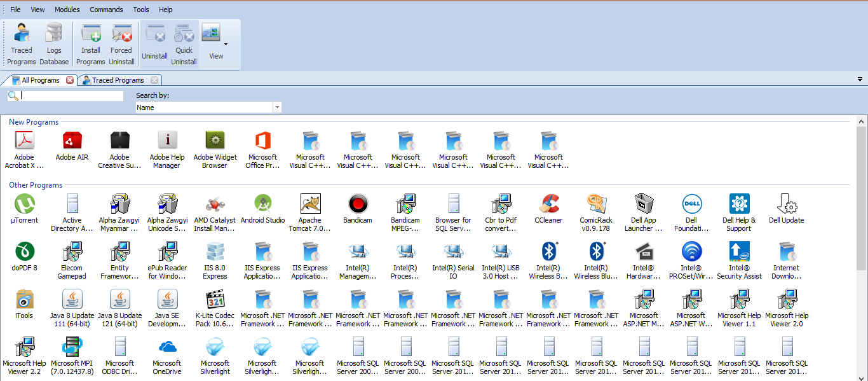Image resolution: width=868 pixels, height=381 pixels.
Task: Close the All Programs tab
Action: (x=70, y=80)
